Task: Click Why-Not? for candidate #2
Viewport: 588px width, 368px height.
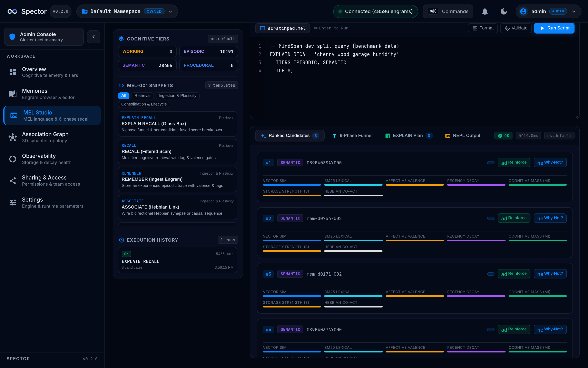Action: click(550, 218)
